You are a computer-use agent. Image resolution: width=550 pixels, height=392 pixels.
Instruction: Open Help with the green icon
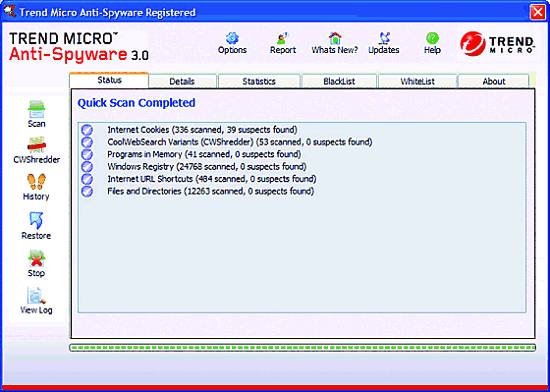[x=432, y=38]
